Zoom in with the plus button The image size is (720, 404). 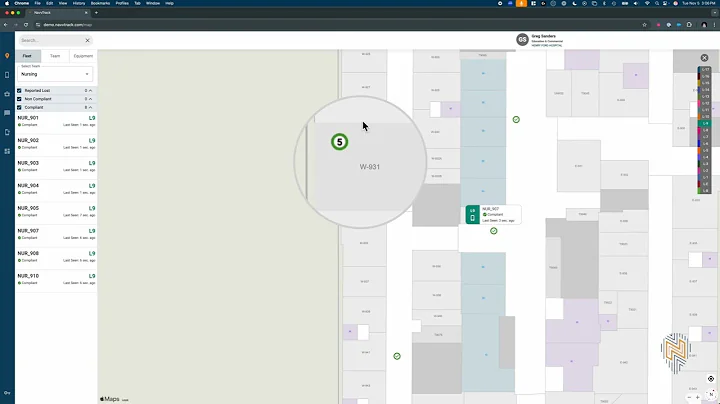(x=698, y=398)
